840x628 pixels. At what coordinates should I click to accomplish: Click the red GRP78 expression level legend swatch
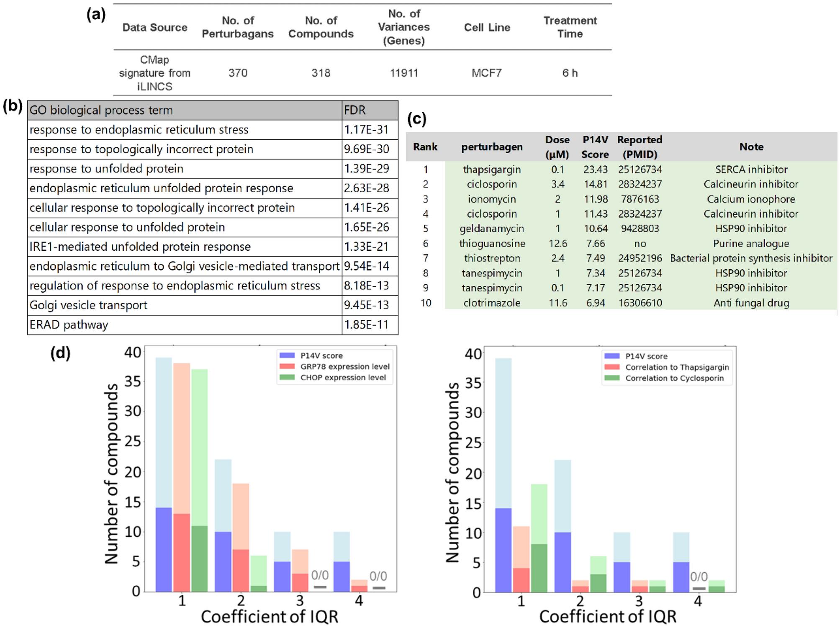pyautogui.click(x=287, y=366)
